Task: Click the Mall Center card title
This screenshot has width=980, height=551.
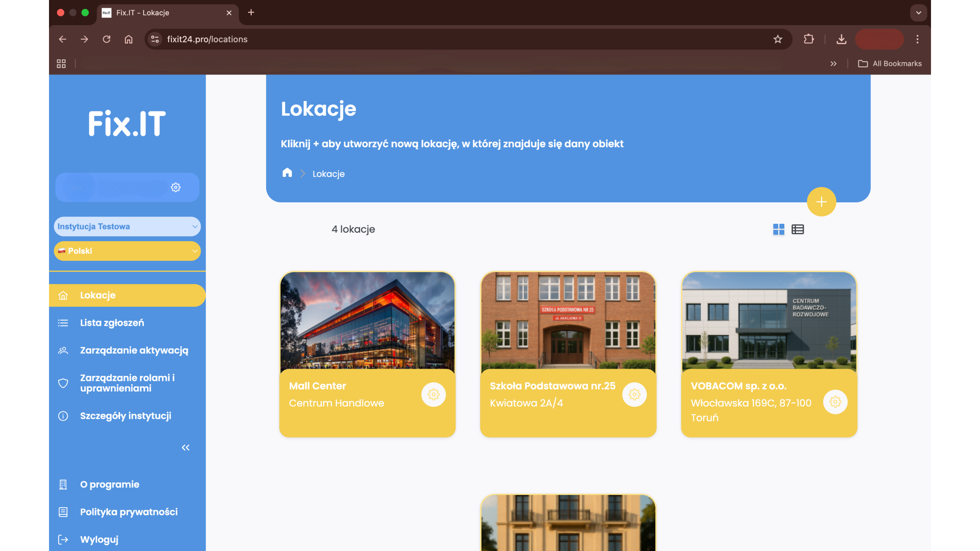Action: (317, 386)
